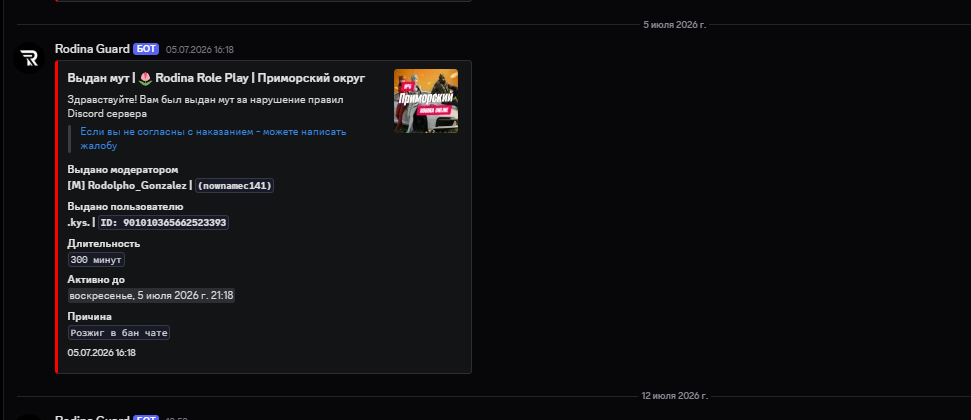Click the tulip emoji in the embed title

[x=145, y=78]
